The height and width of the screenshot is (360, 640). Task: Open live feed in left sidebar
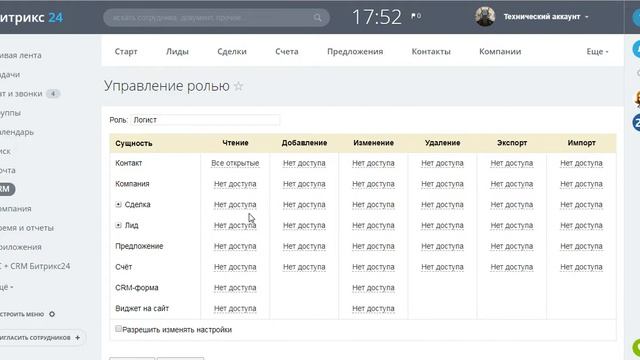21,55
